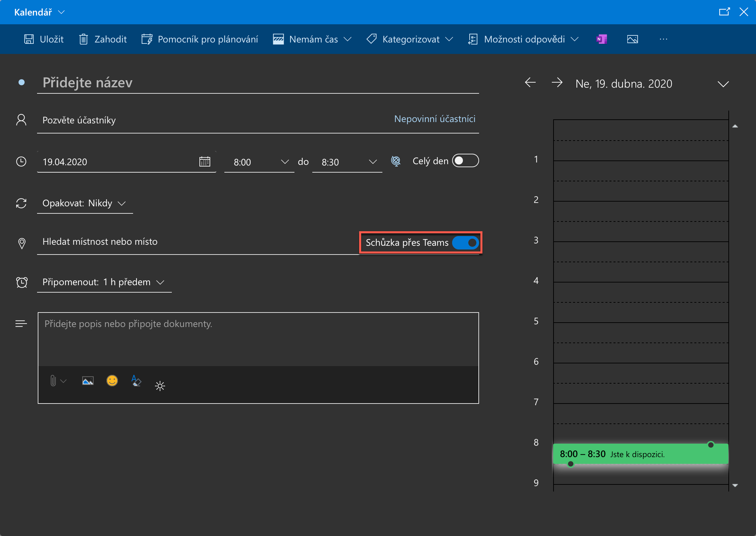Go to previous day arrow
The image size is (756, 536).
530,83
